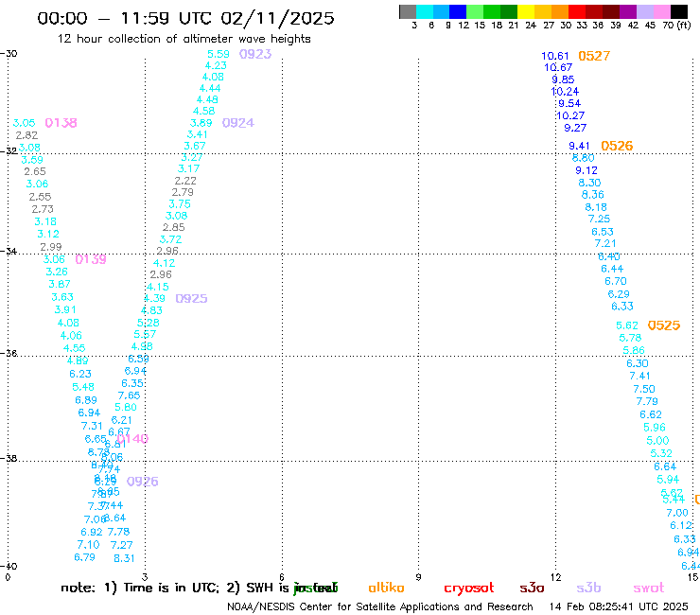Click the orange pass time label '0525'
The image size is (700, 615).
tap(664, 325)
